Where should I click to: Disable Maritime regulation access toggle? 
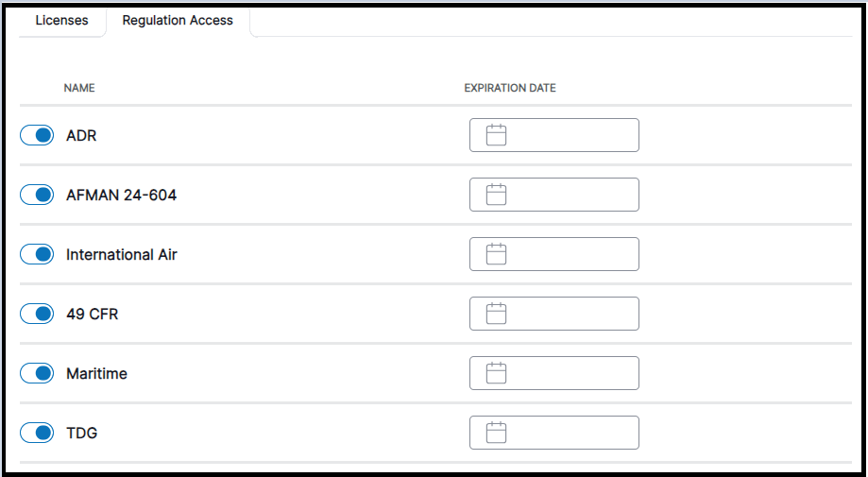[x=37, y=374]
